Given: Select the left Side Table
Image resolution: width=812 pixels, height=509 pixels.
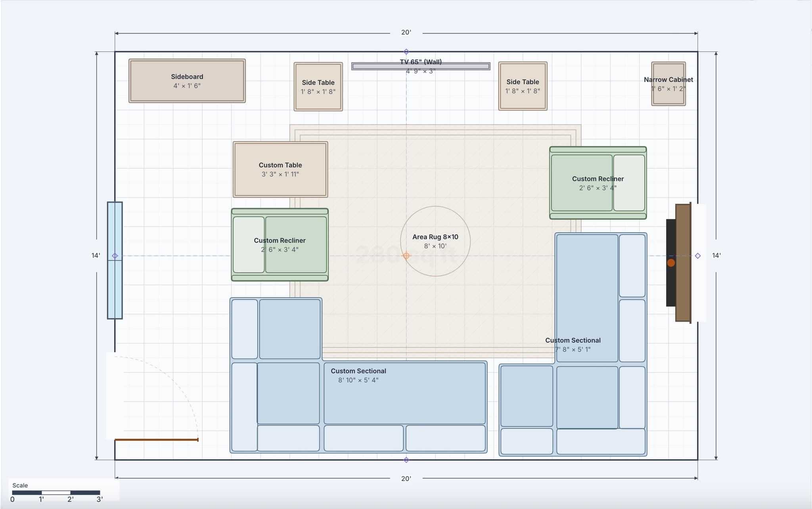Looking at the screenshot, I should (x=318, y=87).
